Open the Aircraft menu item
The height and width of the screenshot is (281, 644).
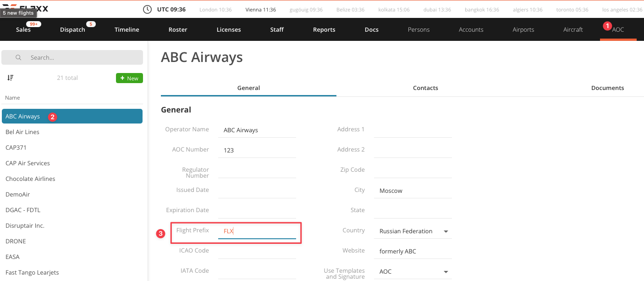click(x=573, y=29)
